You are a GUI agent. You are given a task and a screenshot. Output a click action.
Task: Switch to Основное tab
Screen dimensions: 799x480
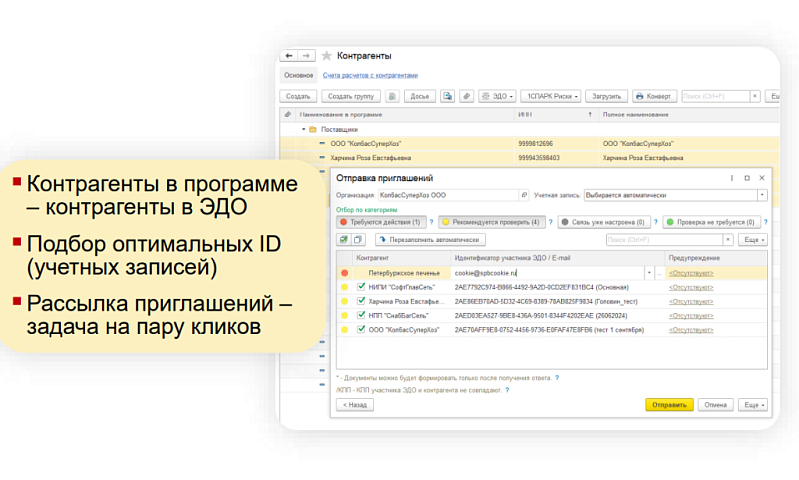(299, 75)
